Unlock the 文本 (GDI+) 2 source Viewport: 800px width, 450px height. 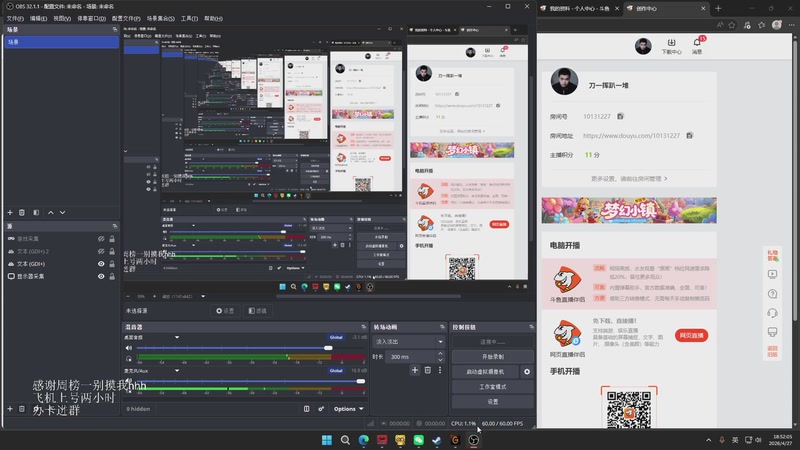[x=112, y=251]
